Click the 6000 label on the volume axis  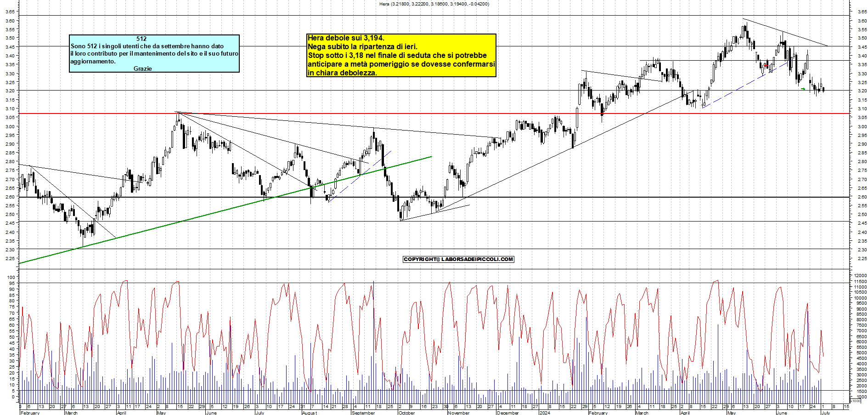point(862,342)
